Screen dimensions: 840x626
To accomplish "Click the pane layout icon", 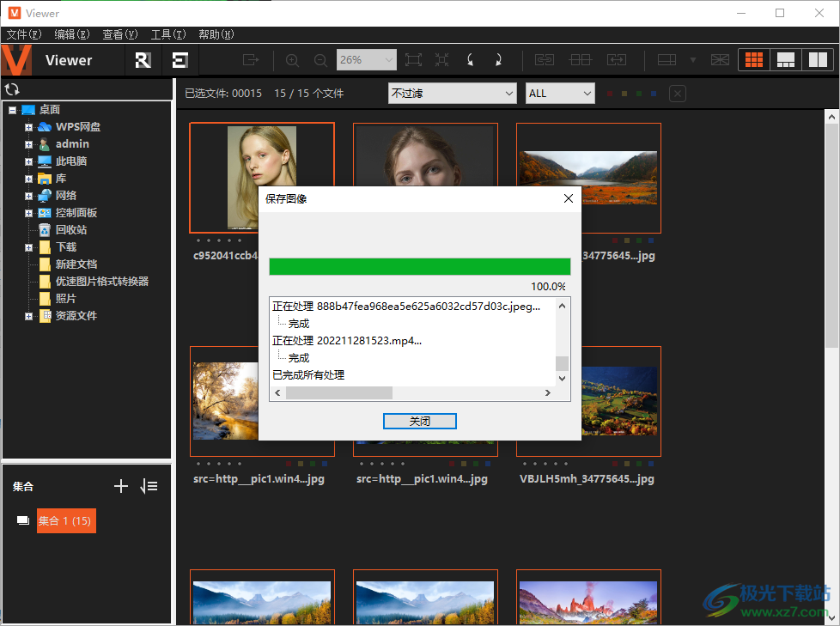I will (667, 60).
